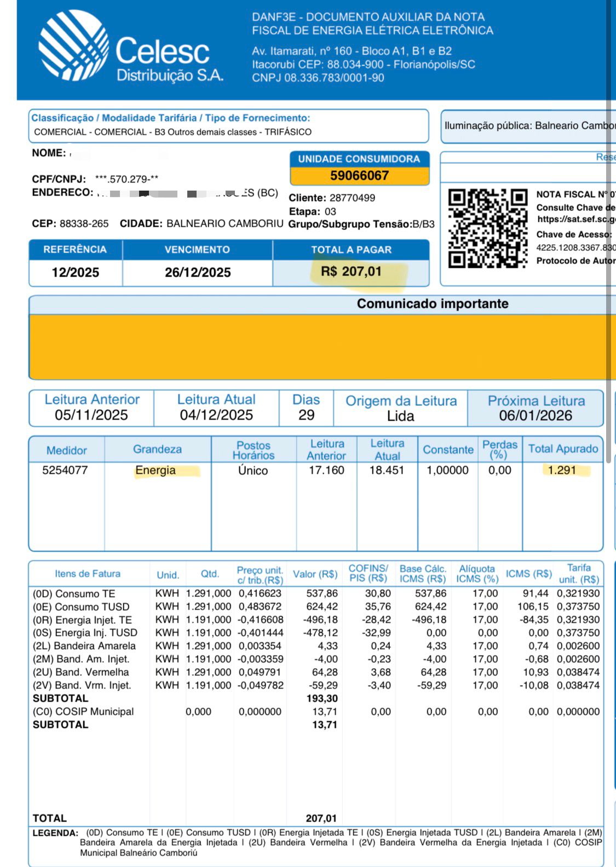Click the referência value 12/2025
The image size is (616, 867).
click(76, 272)
